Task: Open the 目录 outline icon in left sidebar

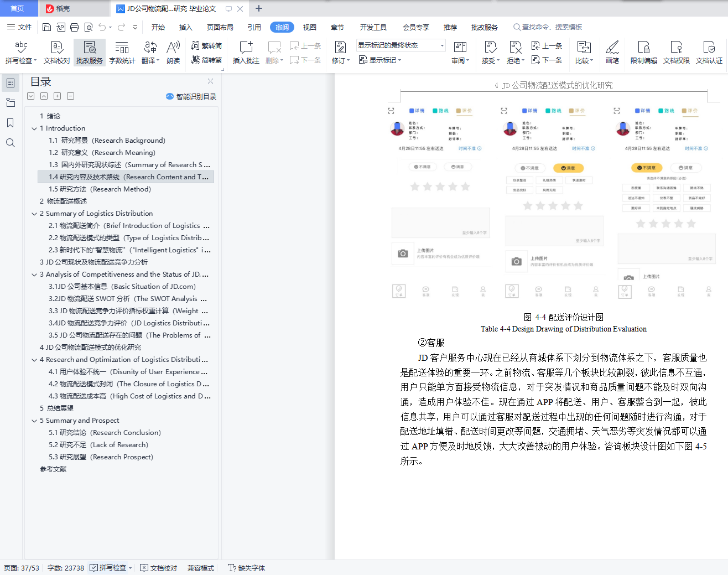Action: (x=11, y=83)
